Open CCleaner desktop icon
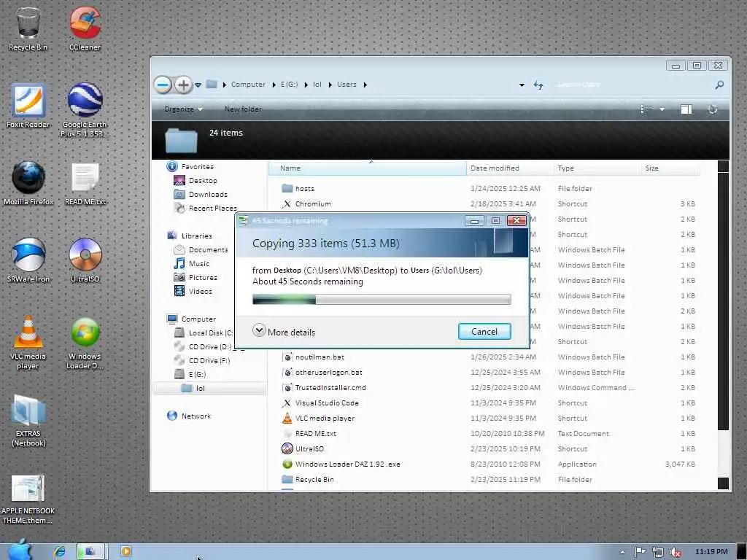 [x=85, y=28]
